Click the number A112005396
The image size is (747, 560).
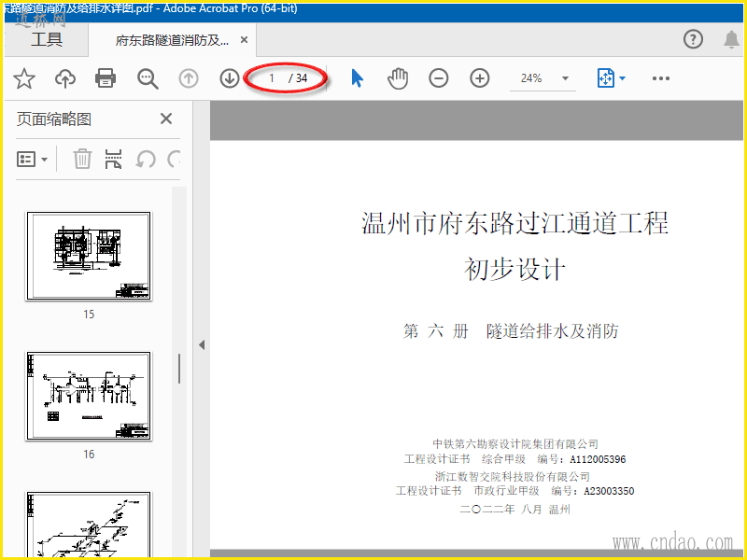tap(598, 459)
